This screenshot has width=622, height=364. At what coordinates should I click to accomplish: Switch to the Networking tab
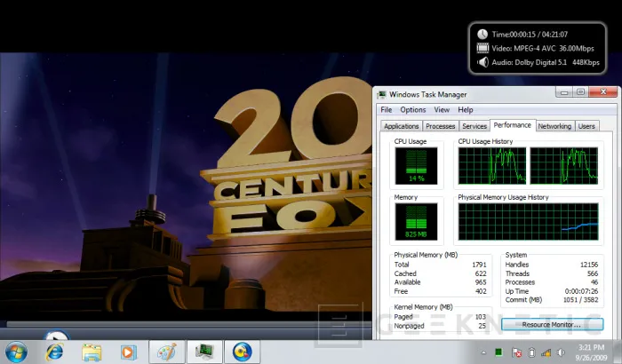pos(554,126)
